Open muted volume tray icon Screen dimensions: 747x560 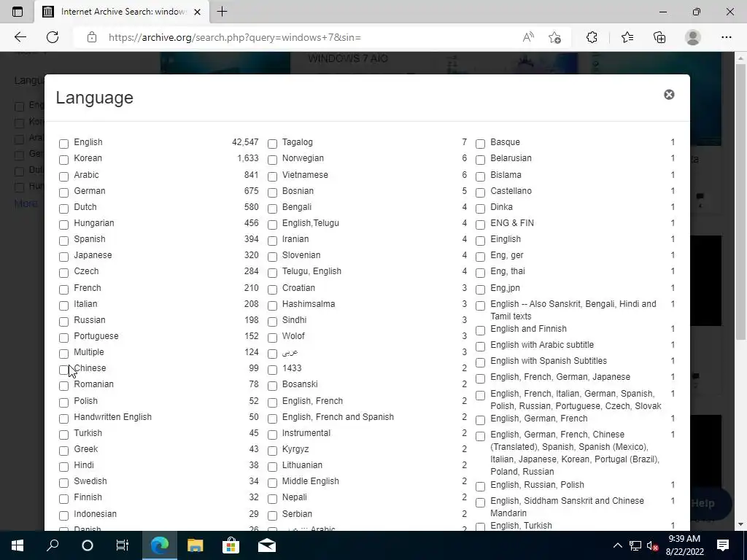pos(653,545)
